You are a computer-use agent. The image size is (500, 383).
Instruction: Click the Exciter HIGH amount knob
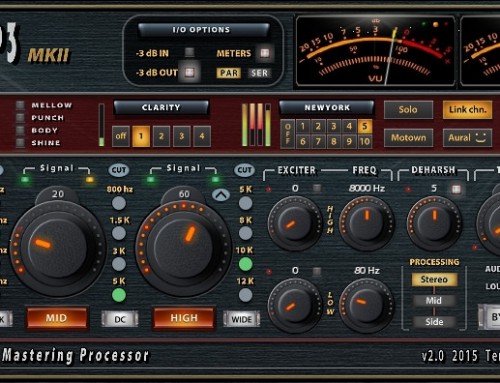click(x=295, y=223)
